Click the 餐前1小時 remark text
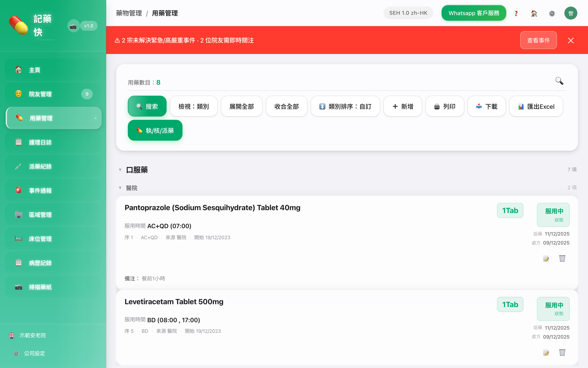Viewport: 588px width, 368px height. tap(154, 278)
